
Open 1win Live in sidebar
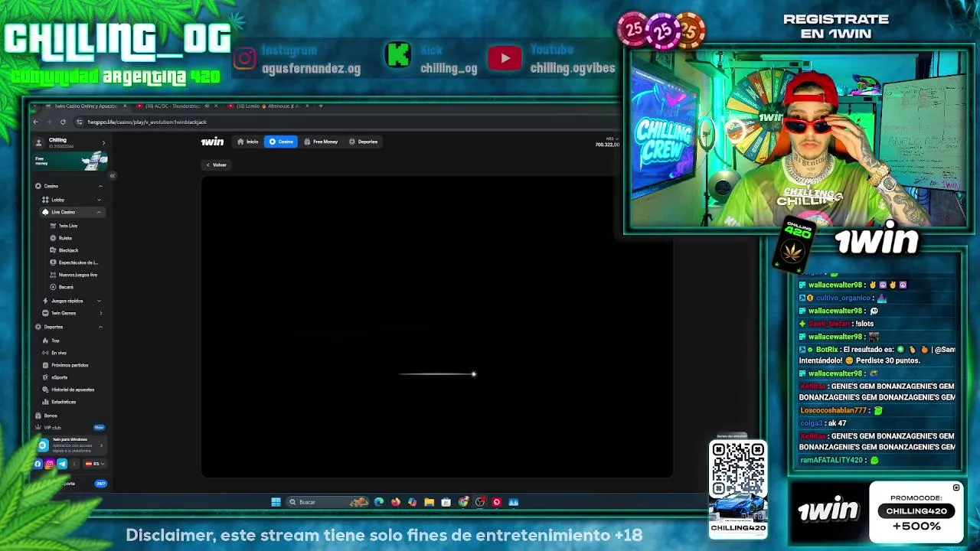[68, 226]
